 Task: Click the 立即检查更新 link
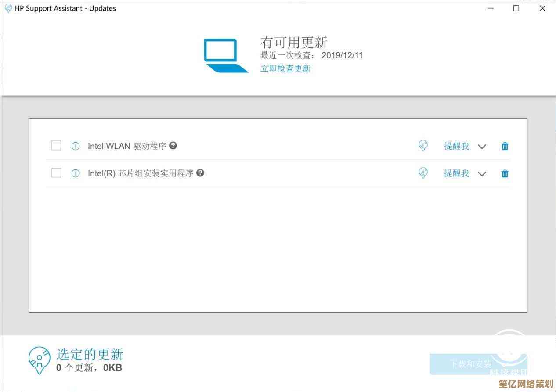(285, 68)
